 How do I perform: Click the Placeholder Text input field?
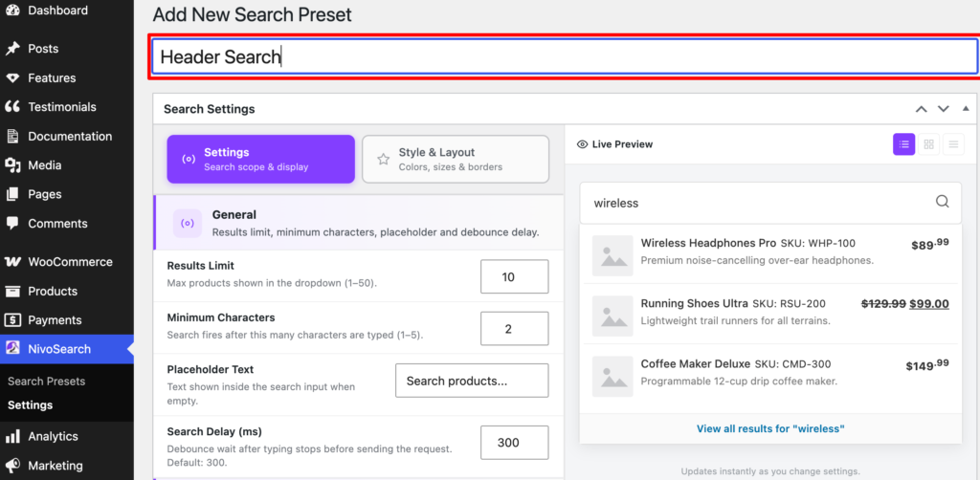click(472, 381)
